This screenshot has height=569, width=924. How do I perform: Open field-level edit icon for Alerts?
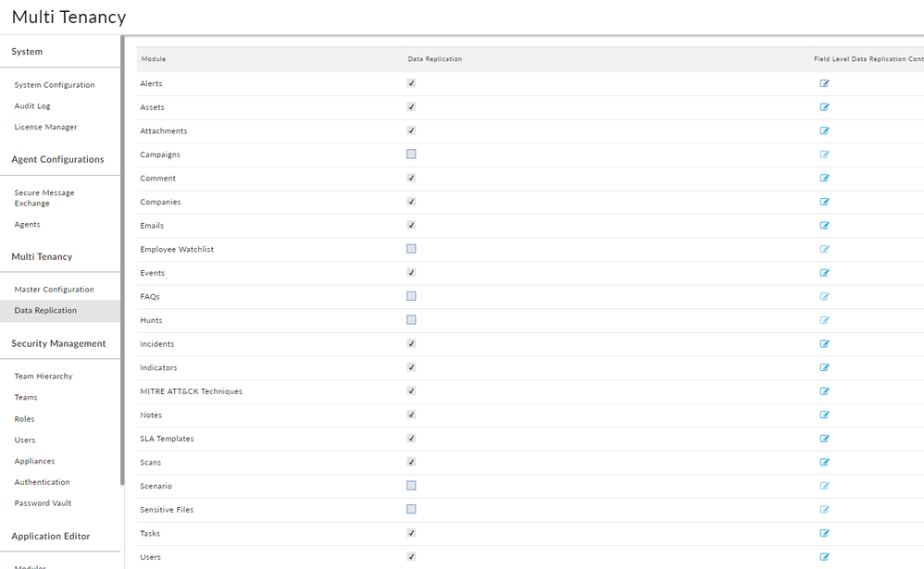pyautogui.click(x=824, y=83)
